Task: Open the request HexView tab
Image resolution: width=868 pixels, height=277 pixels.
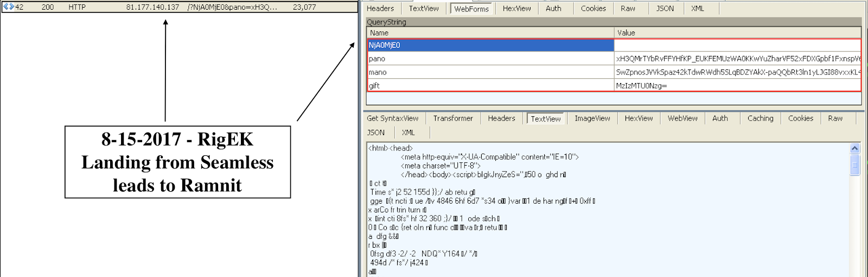Action: 516,8
